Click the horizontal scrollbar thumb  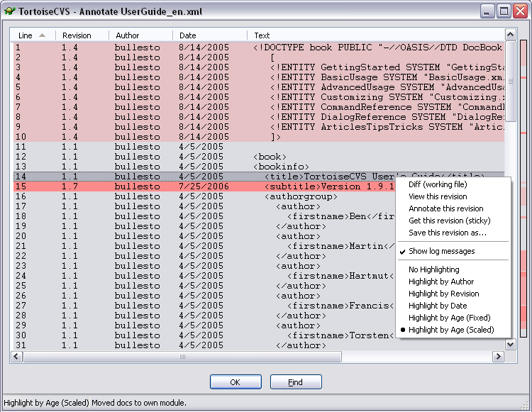182,357
